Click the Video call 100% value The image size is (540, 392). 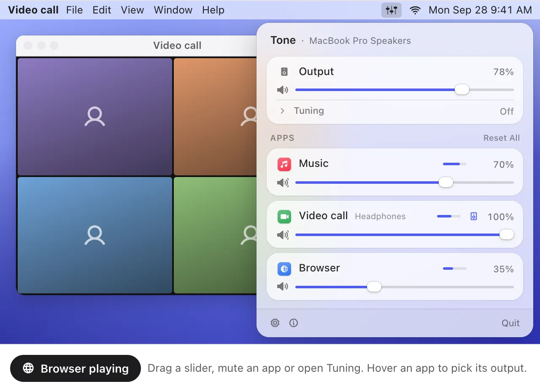501,217
